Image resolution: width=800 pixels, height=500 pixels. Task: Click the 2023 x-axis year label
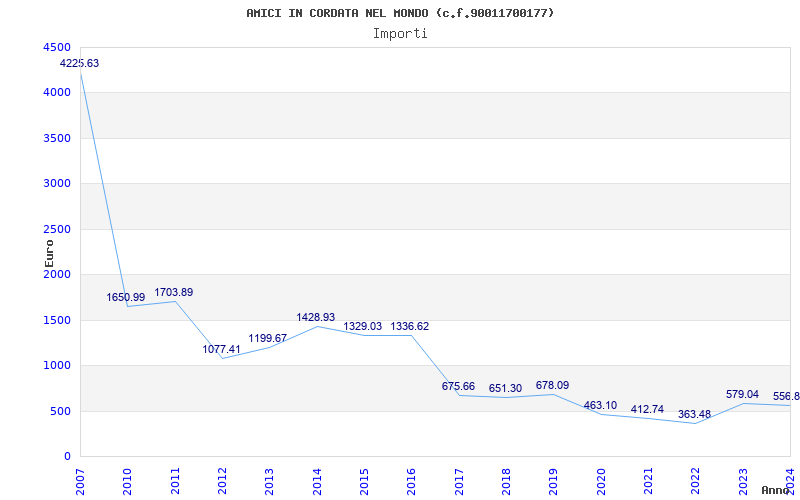pyautogui.click(x=743, y=482)
